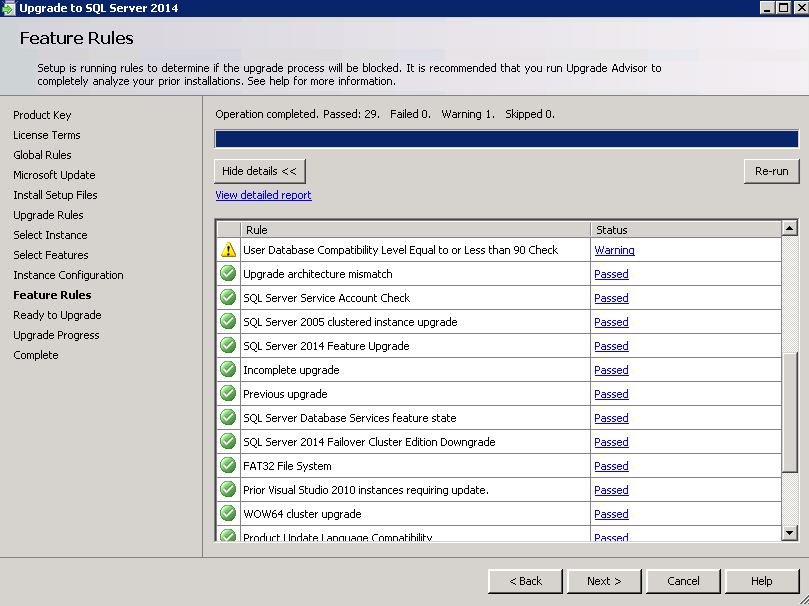The height and width of the screenshot is (606, 809).
Task: Click green check icon for FAT32 File System
Action: point(228,465)
